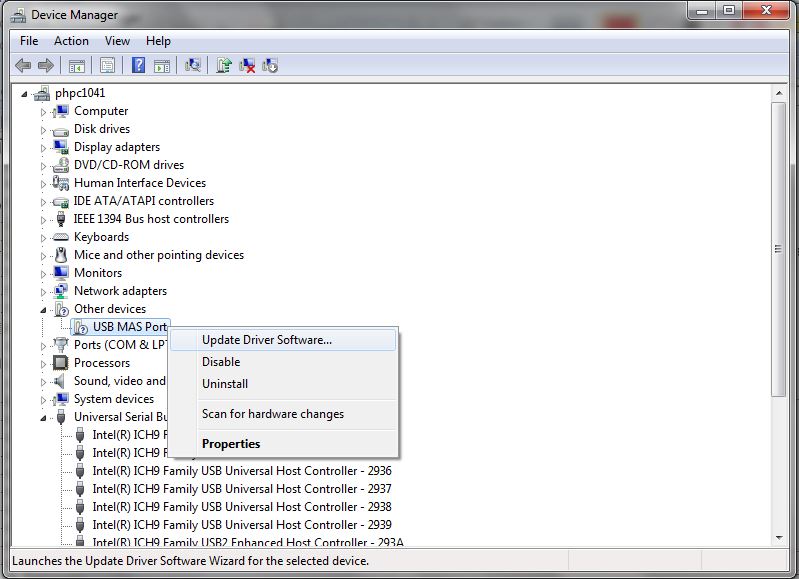
Task: Maximize the Device Manager window
Action: (729, 11)
